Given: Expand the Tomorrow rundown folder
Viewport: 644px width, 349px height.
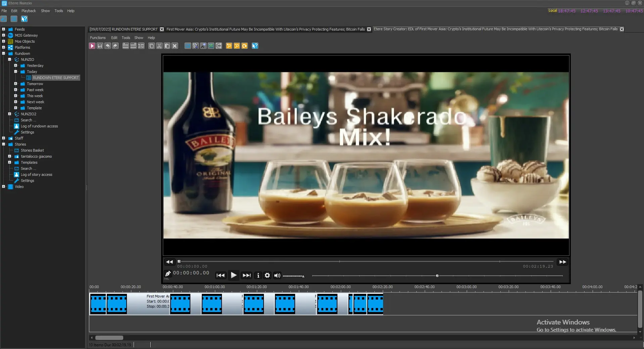Looking at the screenshot, I should click(x=16, y=84).
